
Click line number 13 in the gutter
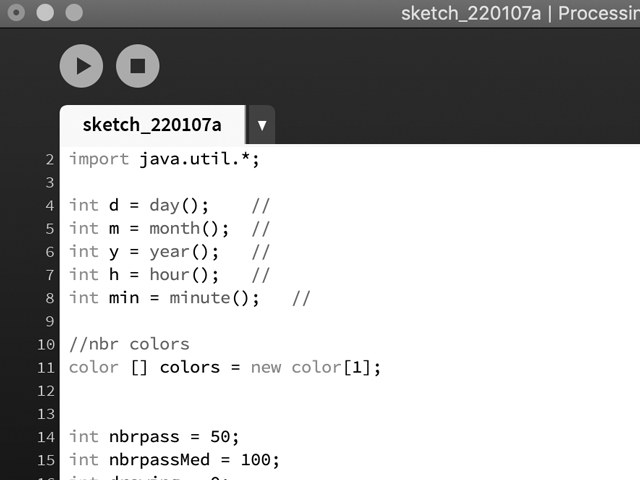click(x=46, y=414)
